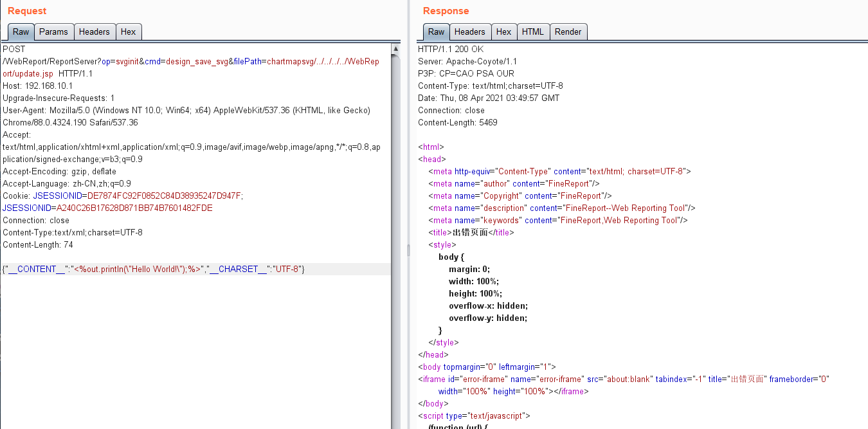This screenshot has height=429, width=868.
Task: Click the 'P3P: CP=CAO PSA OUR' header
Action: click(466, 73)
